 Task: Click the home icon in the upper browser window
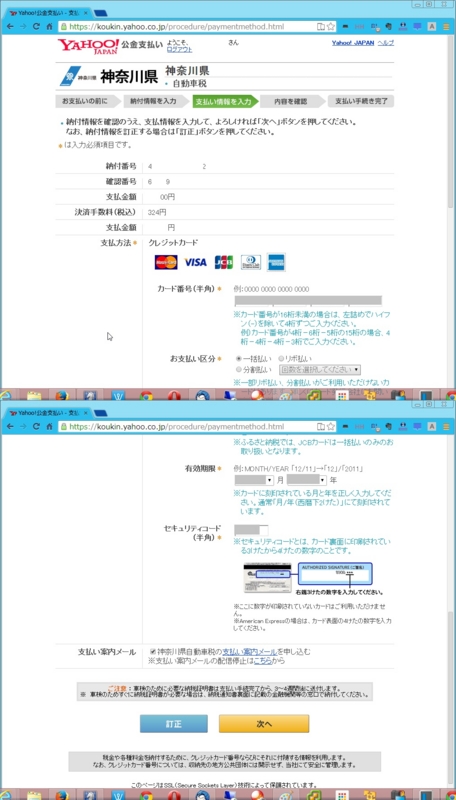(49, 27)
